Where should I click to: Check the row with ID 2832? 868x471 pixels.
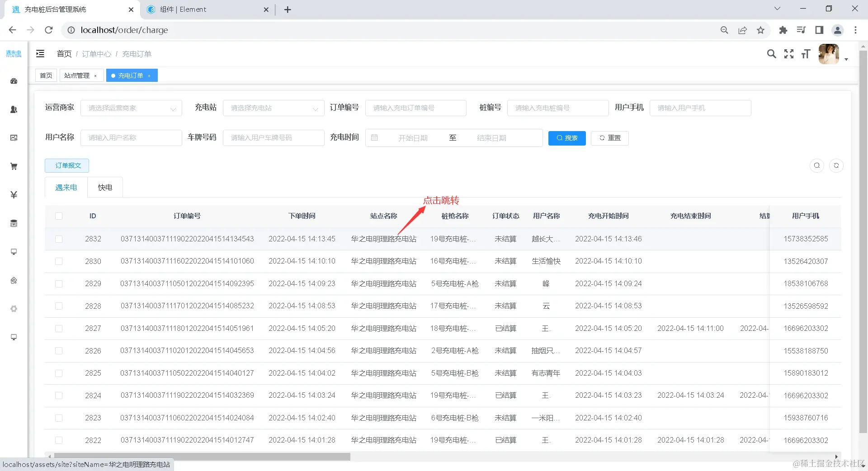coord(59,239)
